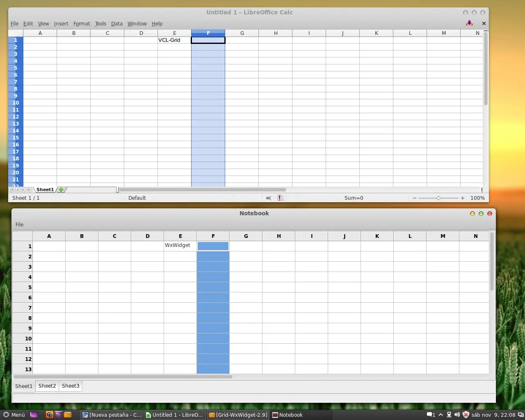Switch to the Sheet3 tab in Notebook window
Screen dimensions: 525x420
[x=71, y=386]
